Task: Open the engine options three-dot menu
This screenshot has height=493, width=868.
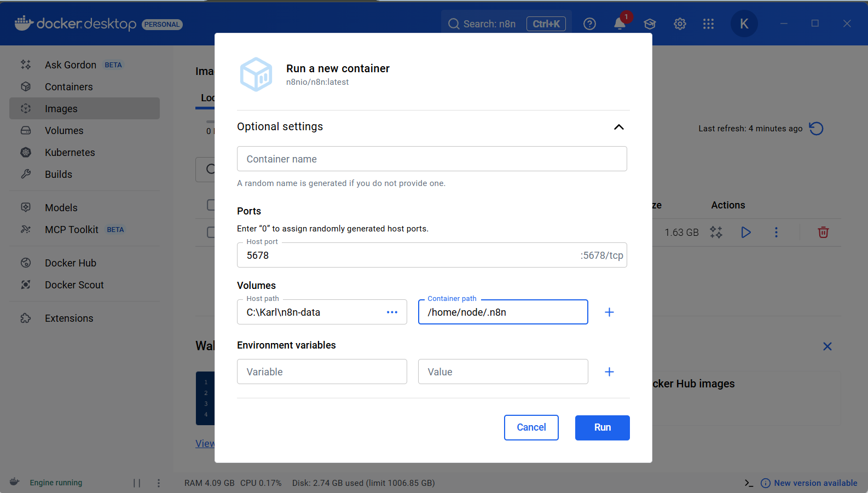Action: 159,483
